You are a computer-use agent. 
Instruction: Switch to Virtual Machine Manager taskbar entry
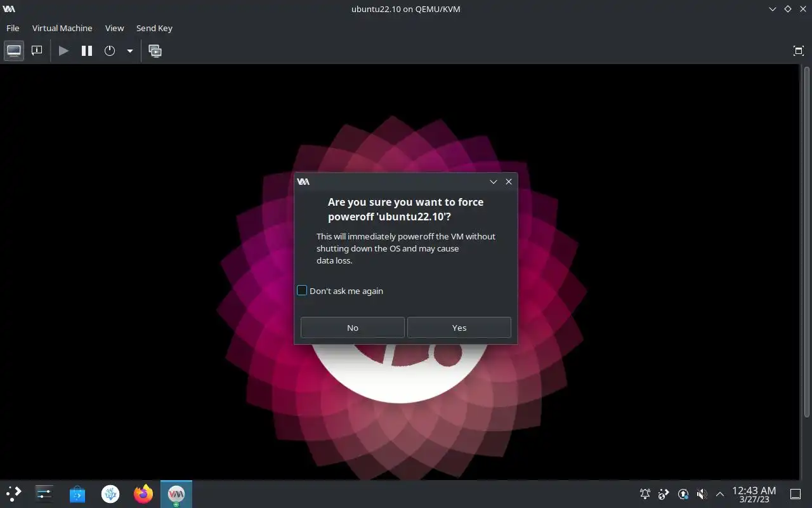tap(176, 493)
